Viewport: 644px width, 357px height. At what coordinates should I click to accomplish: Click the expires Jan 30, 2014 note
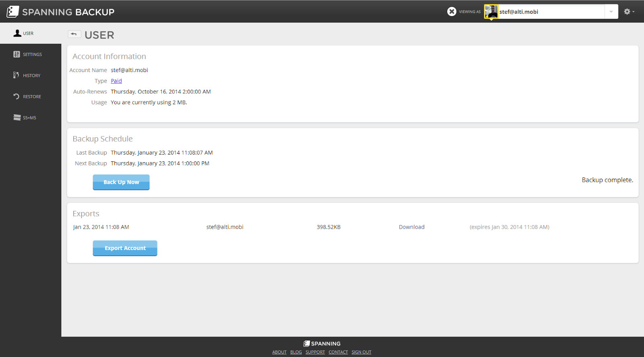[509, 227]
